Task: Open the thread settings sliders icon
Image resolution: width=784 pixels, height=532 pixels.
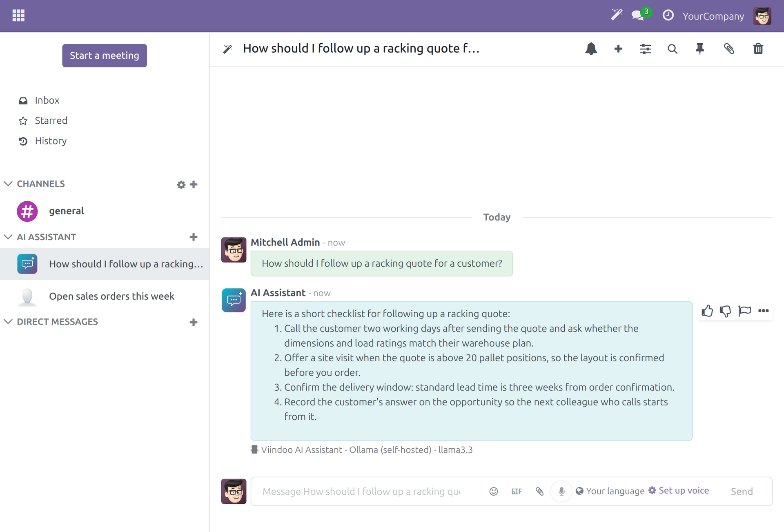Action: [645, 49]
